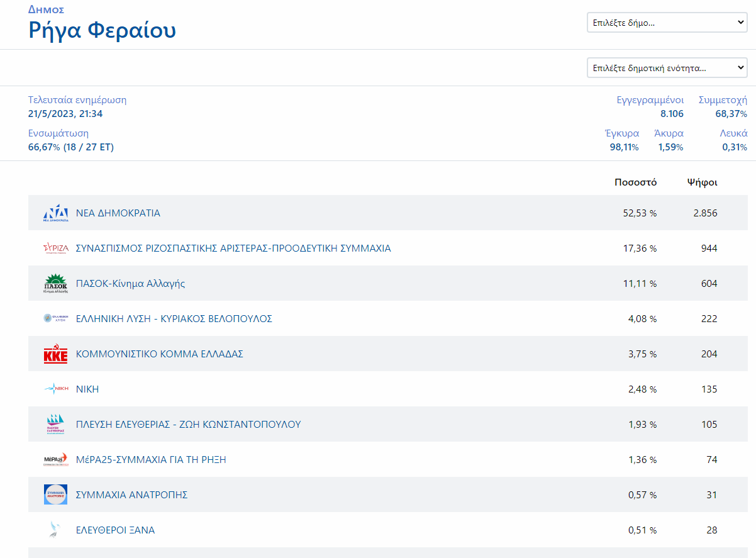Screen dimensions: 756x558
Task: Click the red KKE logo
Action: (x=55, y=354)
